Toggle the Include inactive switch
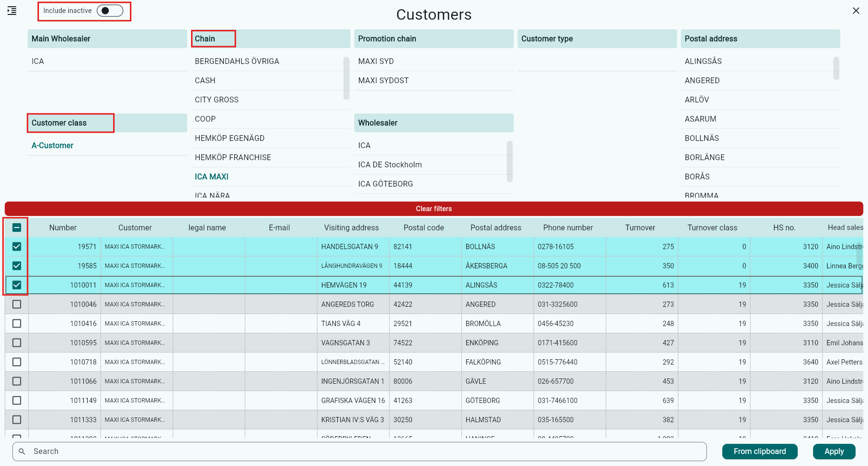868x466 pixels. (x=110, y=11)
